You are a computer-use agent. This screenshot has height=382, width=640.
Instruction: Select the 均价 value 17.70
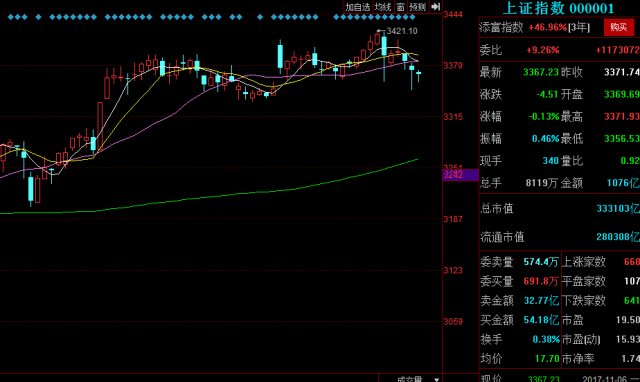point(547,359)
